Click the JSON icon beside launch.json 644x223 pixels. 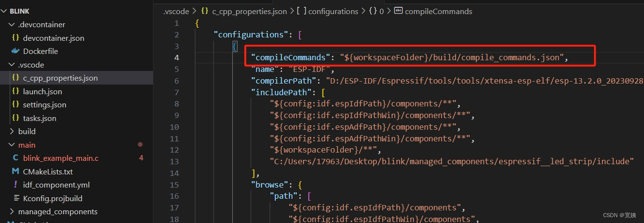point(15,91)
